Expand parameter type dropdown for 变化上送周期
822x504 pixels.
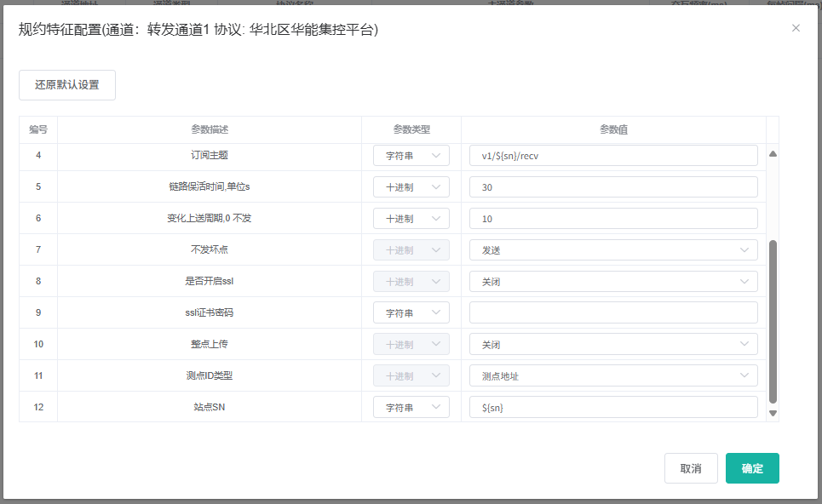click(x=411, y=219)
